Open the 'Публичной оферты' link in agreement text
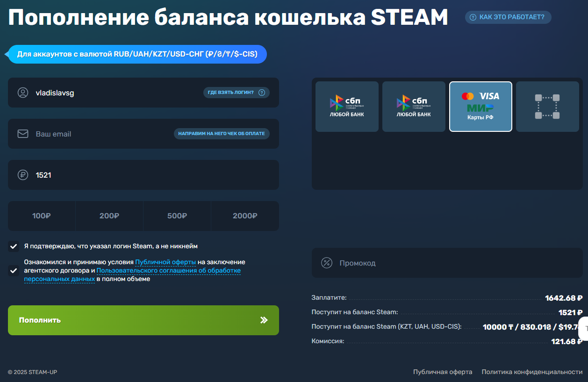Viewport: 588px width, 382px height. click(165, 262)
